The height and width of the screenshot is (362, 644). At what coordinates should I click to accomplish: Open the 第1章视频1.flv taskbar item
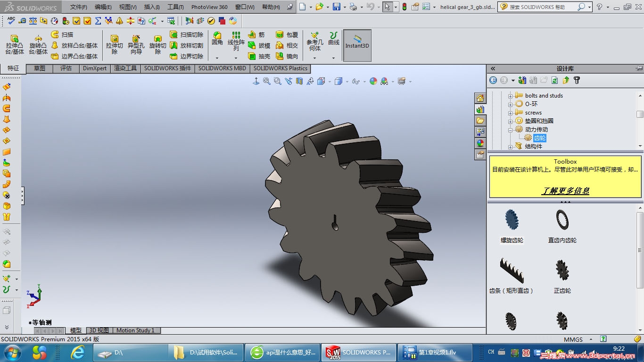(x=435, y=352)
